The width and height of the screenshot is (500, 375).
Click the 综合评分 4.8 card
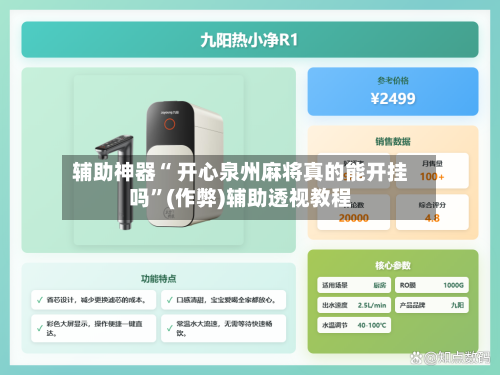[432, 212]
